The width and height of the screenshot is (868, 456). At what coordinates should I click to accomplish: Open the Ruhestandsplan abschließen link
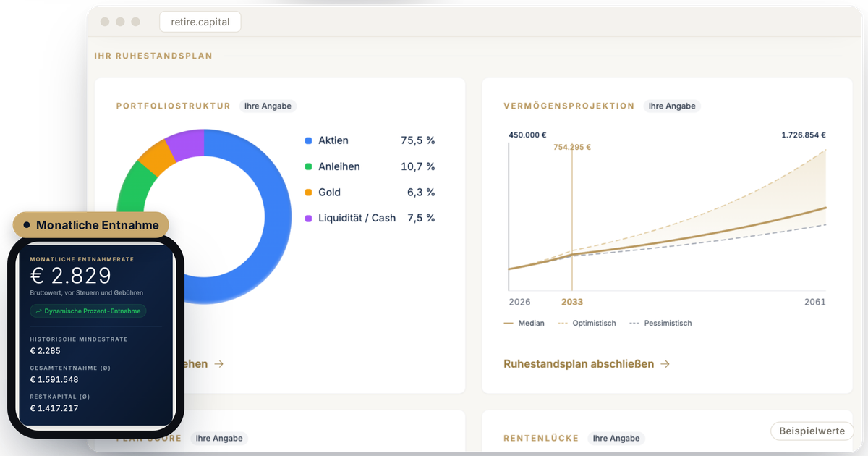[587, 364]
